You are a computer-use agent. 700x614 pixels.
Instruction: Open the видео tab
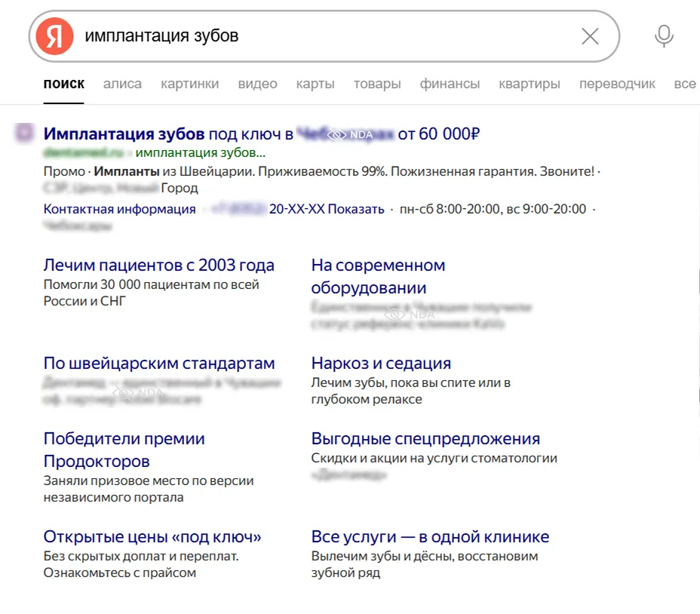point(257,84)
